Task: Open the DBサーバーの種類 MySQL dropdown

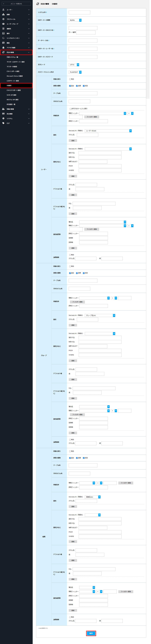Action: [75, 20]
